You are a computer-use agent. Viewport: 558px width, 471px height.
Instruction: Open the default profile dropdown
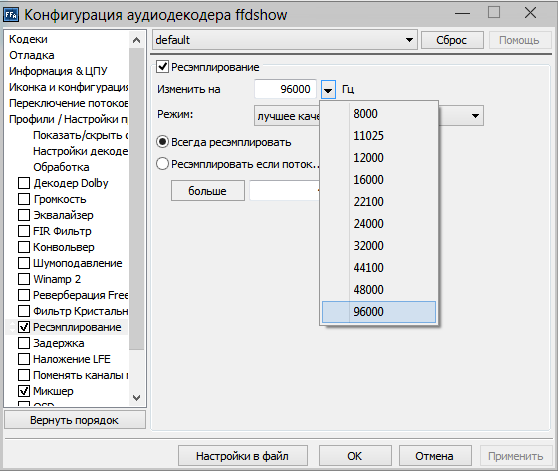285,40
